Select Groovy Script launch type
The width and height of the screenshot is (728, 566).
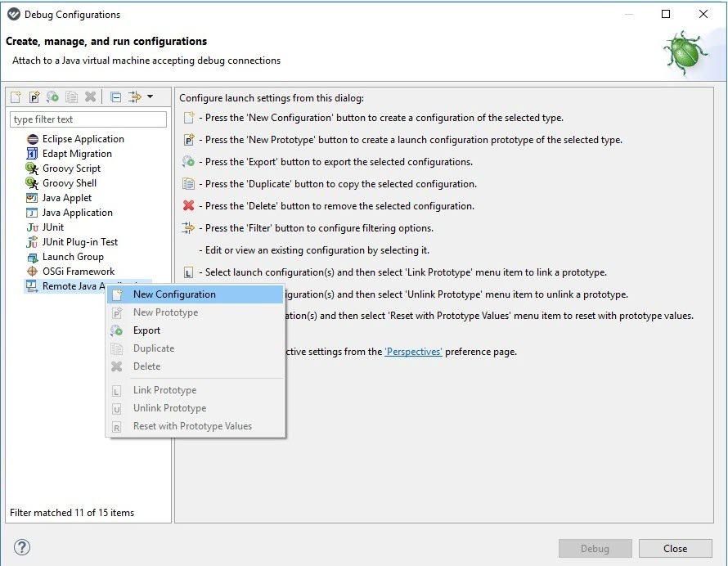click(x=71, y=168)
